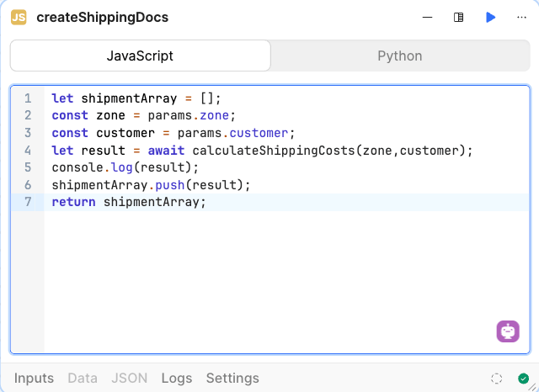539x392 pixels.
Task: Open the Inputs tab
Action: click(34, 378)
